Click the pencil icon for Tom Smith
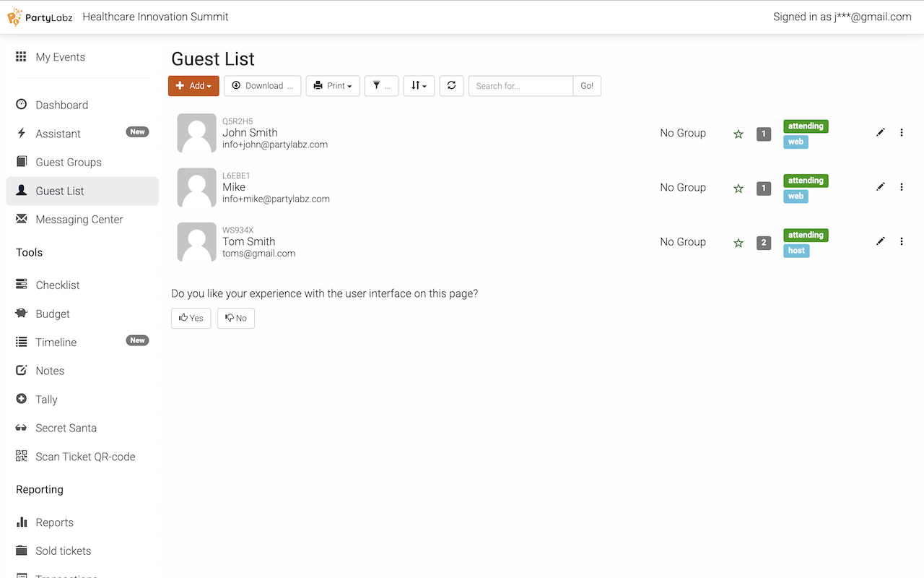Screen dimensions: 924x578 880,241
